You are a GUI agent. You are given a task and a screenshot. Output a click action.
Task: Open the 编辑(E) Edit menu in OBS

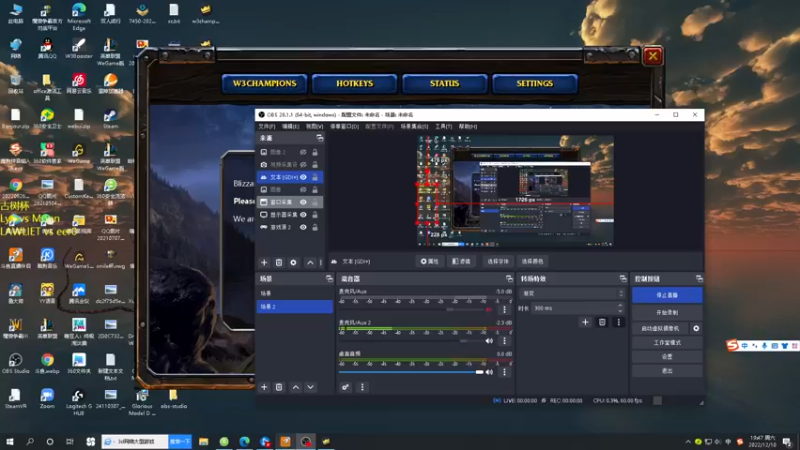click(290, 127)
